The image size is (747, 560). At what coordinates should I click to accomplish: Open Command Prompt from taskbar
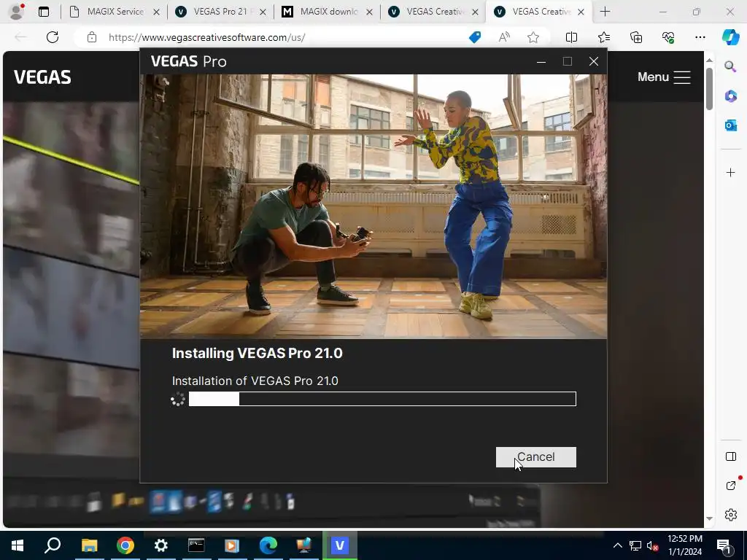pos(196,545)
